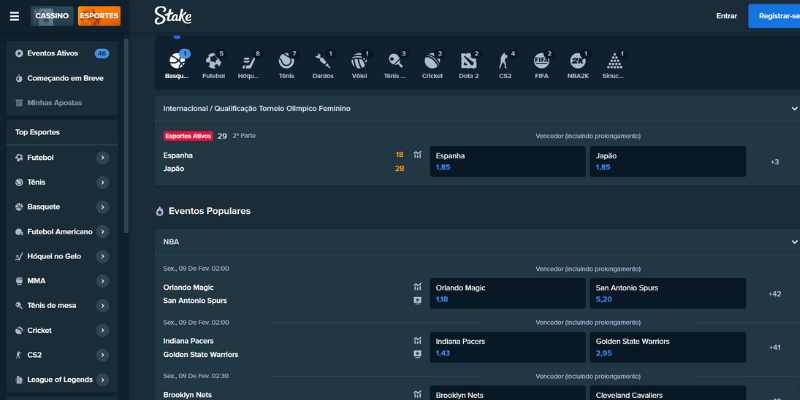Expand Futebol Americano in sidebar
This screenshot has width=800, height=400.
103,232
